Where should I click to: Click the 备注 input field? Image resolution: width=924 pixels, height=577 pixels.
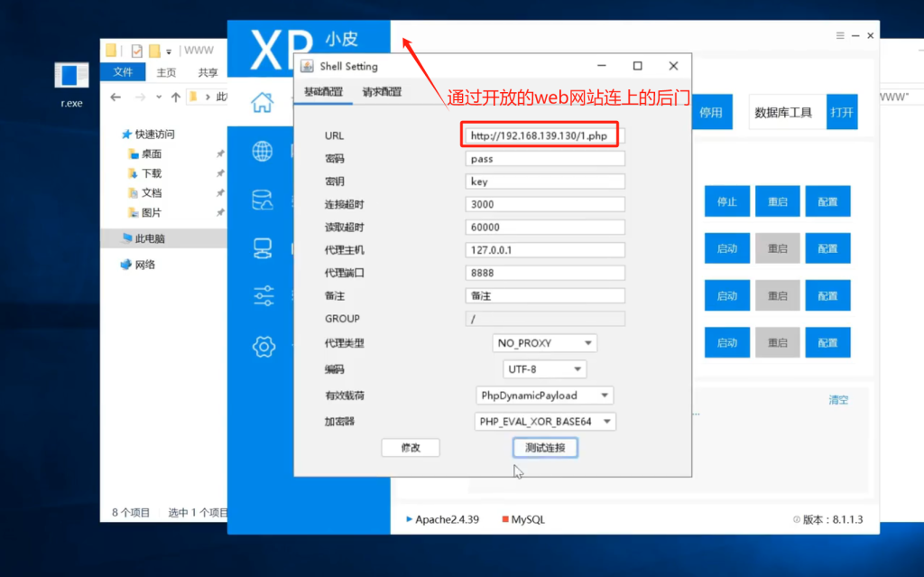[544, 295]
